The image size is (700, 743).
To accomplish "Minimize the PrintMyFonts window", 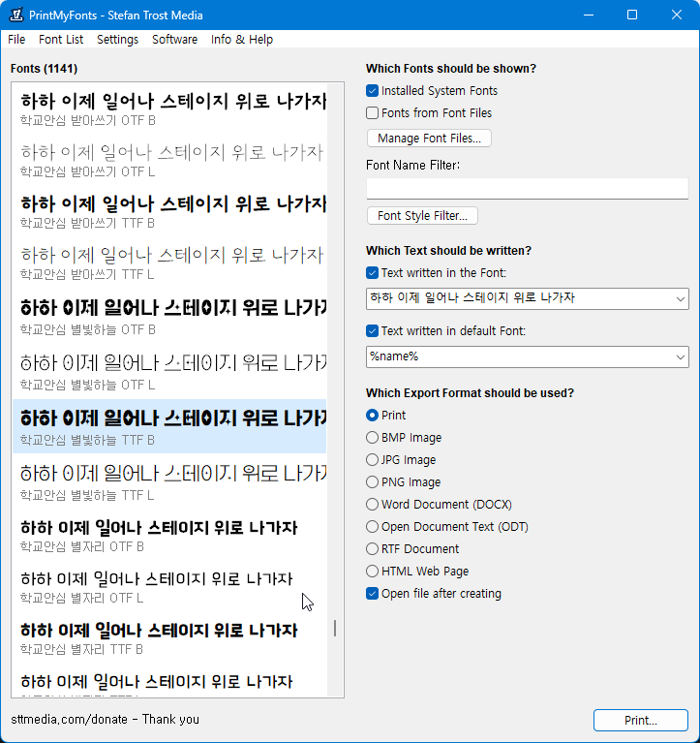I will click(x=589, y=15).
